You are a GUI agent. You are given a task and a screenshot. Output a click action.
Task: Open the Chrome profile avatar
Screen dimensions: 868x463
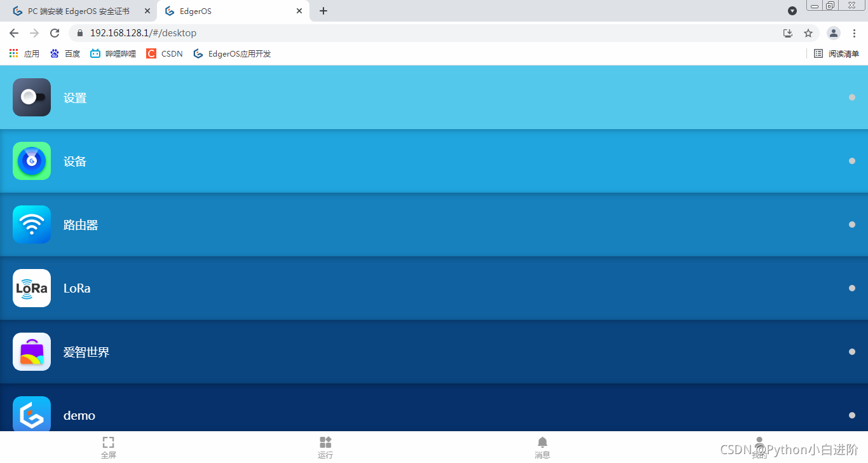(834, 33)
